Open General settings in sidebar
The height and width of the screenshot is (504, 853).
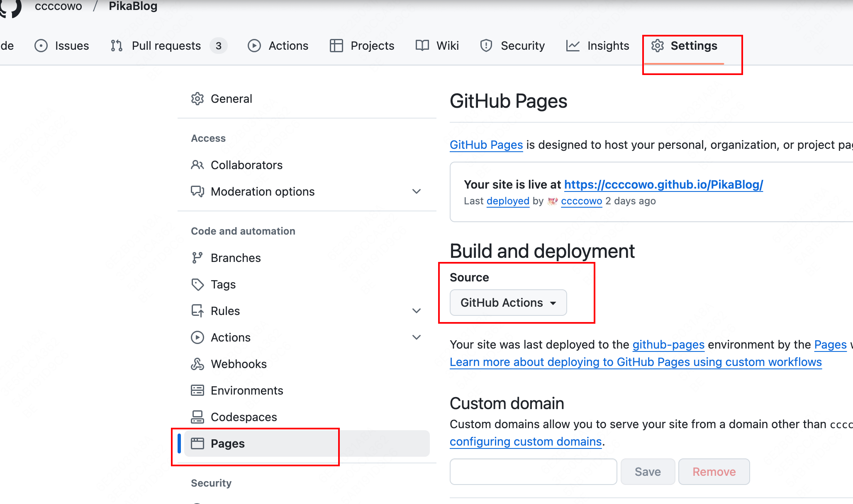tap(307, 99)
